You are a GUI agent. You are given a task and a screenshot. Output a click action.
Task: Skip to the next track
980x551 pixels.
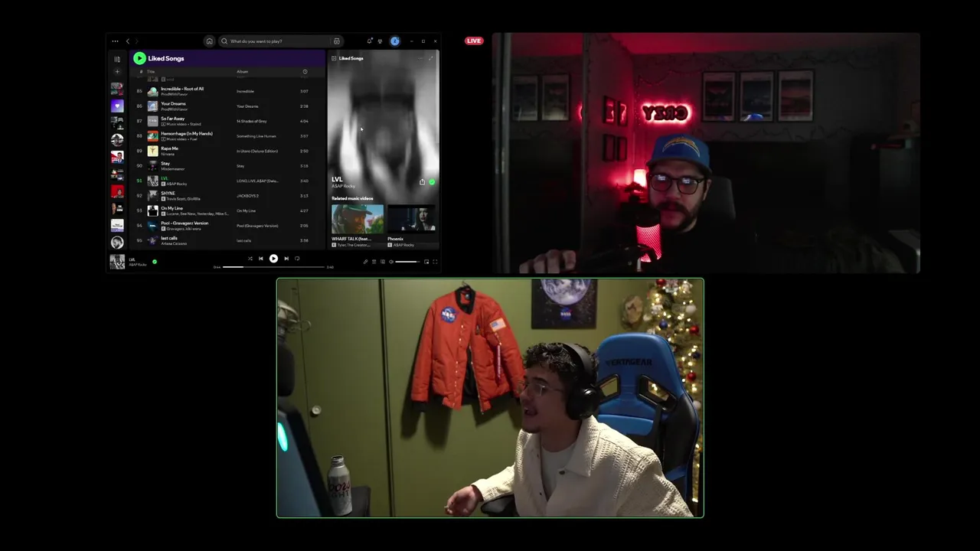[x=286, y=259]
